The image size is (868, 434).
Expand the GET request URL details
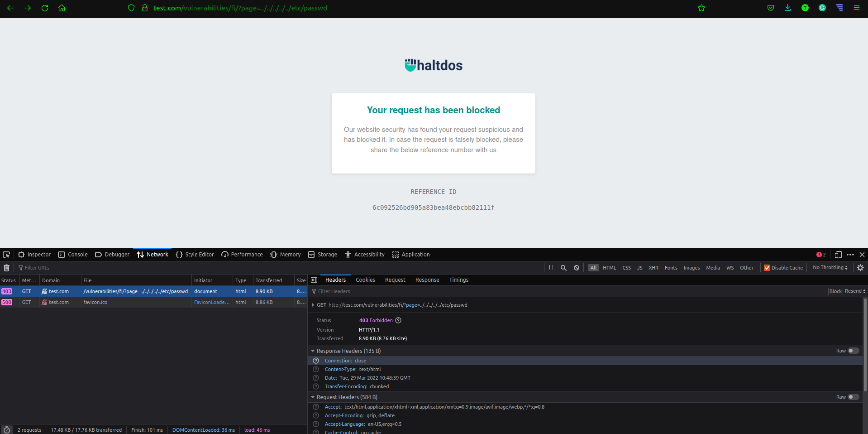(313, 305)
